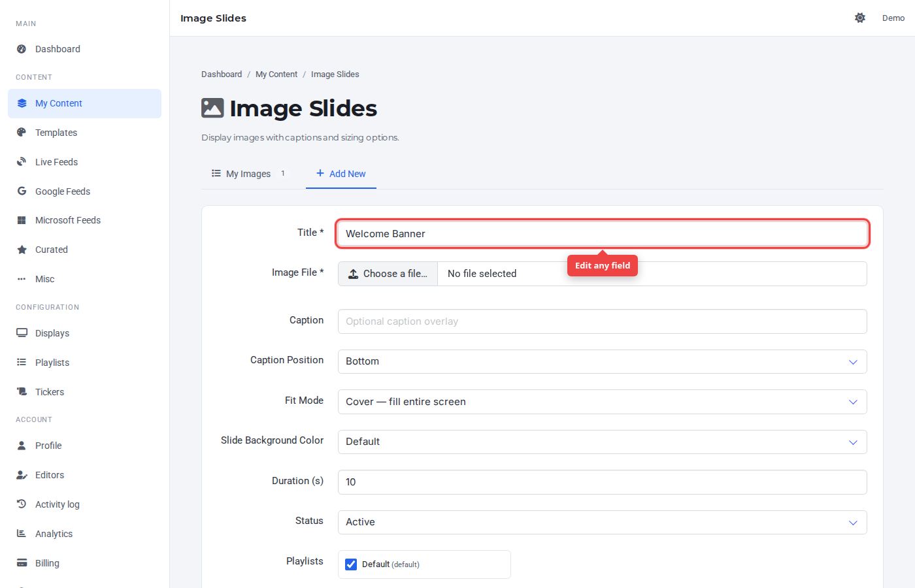Toggle theme using the sun/gear icon
Image resolution: width=915 pixels, height=588 pixels.
[860, 18]
